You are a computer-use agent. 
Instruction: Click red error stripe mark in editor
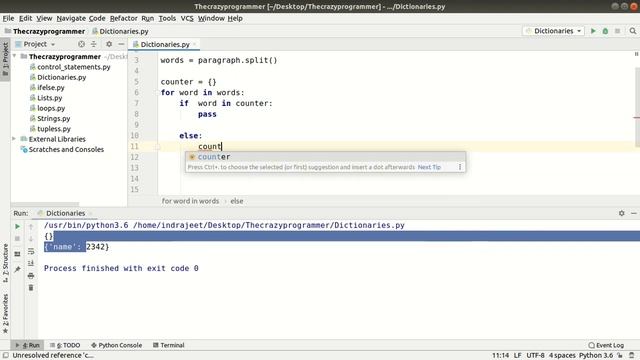click(x=636, y=118)
